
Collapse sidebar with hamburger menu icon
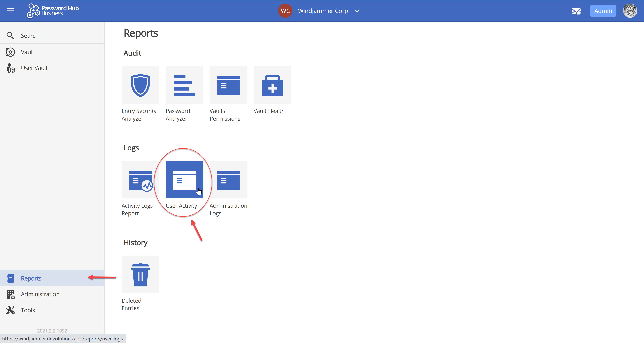pos(10,11)
